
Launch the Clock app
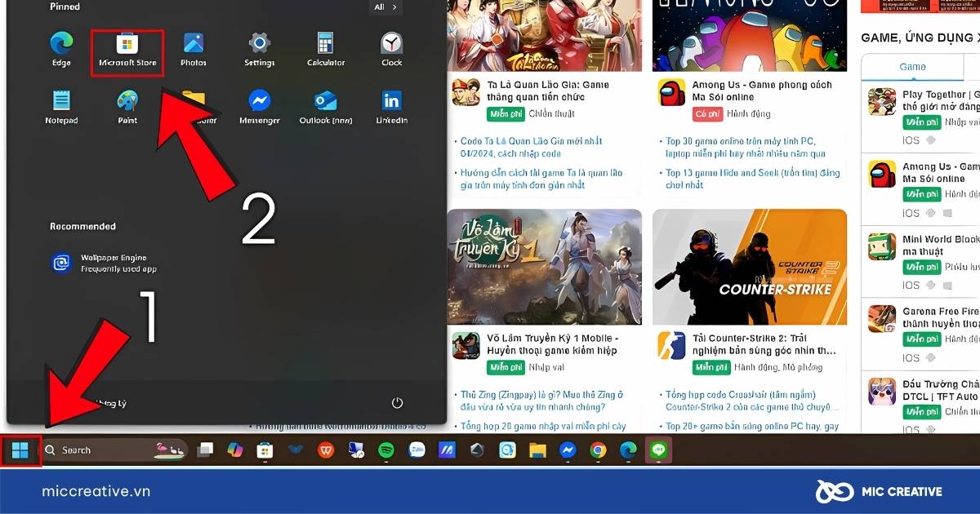(391, 51)
